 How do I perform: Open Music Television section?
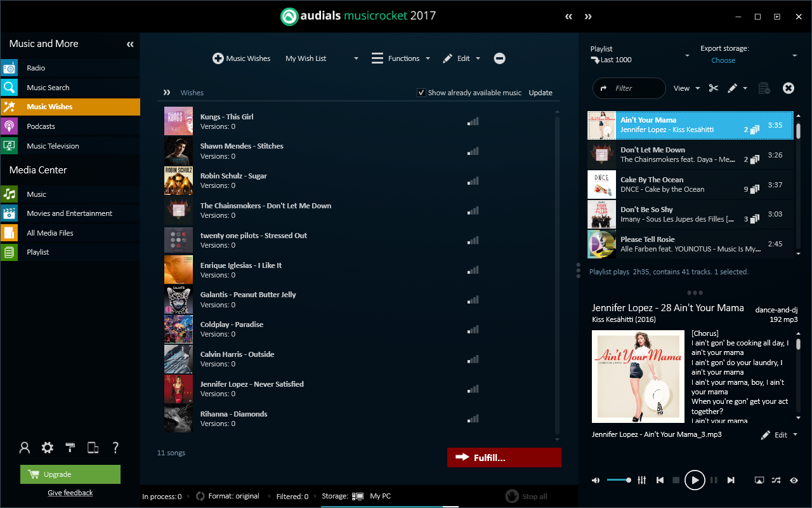(52, 145)
